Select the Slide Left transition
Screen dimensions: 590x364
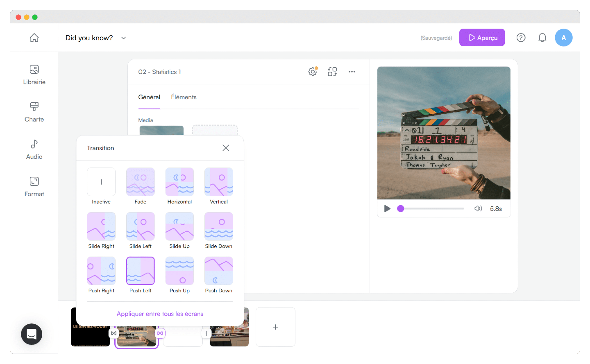click(141, 226)
